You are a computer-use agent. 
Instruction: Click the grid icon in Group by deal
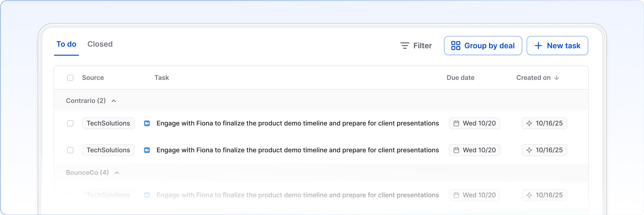tap(455, 46)
